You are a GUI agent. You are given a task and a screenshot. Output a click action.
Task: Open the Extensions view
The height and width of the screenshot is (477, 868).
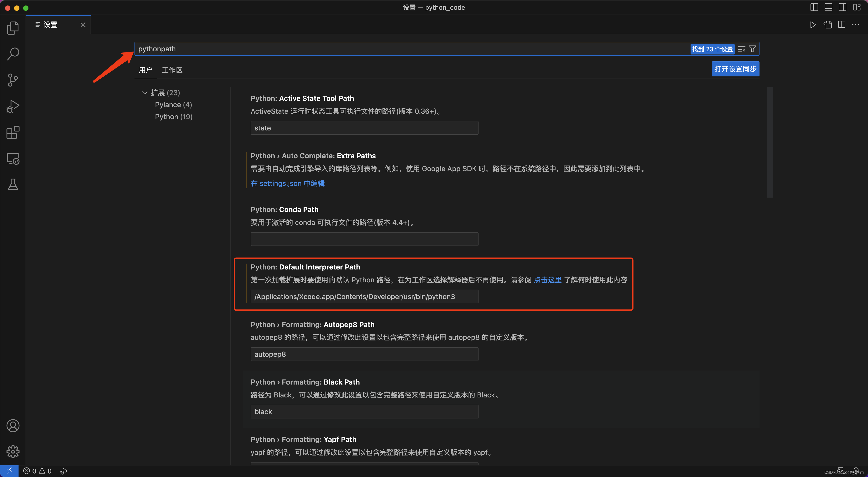tap(13, 132)
